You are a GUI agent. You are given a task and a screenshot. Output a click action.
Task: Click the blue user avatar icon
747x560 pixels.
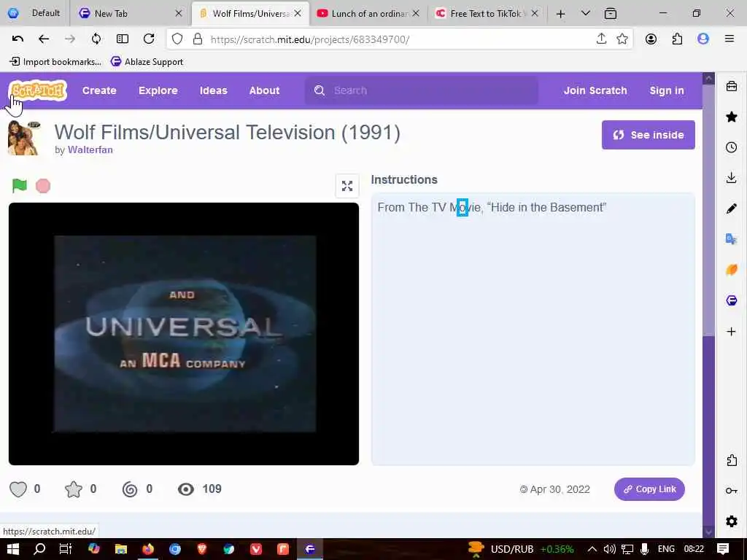[x=703, y=39]
